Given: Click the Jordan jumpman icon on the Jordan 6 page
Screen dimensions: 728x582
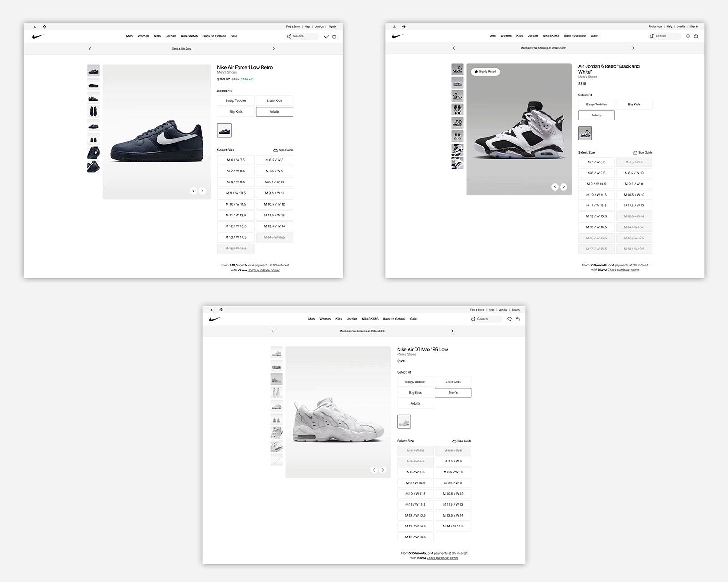Looking at the screenshot, I should [x=394, y=27].
